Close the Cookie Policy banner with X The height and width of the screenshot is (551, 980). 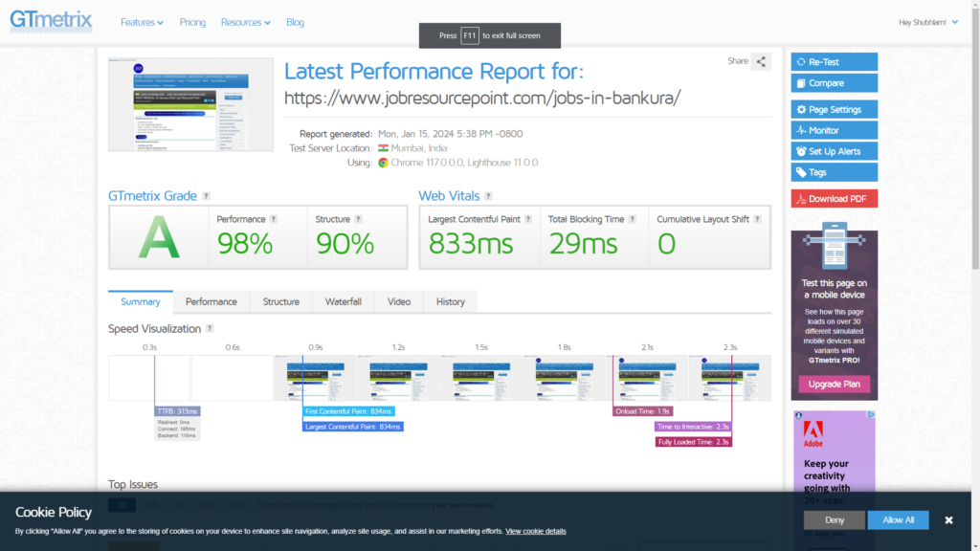(x=948, y=519)
